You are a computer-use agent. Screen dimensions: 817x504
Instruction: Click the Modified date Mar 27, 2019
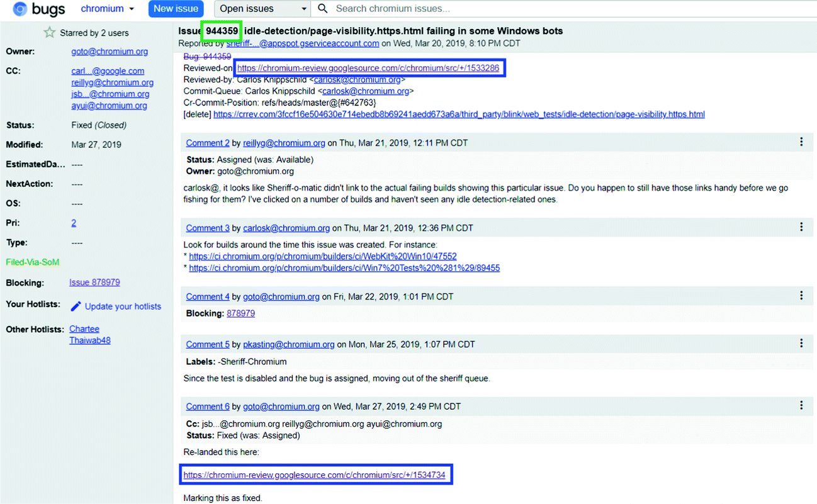96,145
